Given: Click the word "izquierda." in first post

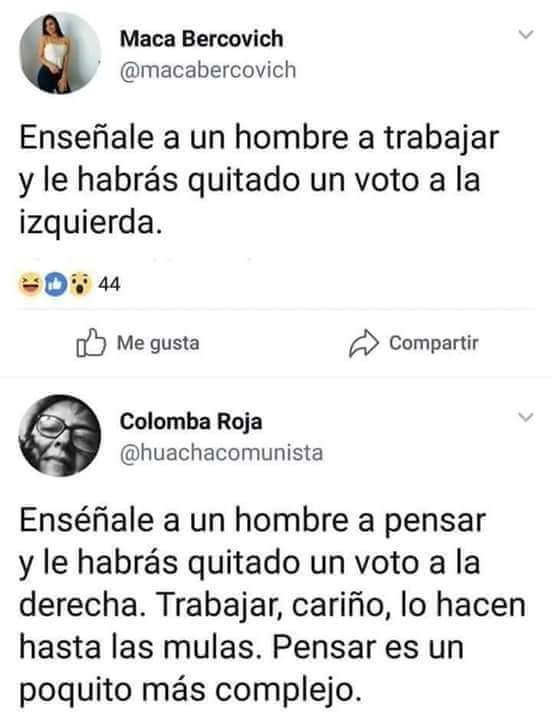Looking at the screenshot, I should click(91, 223).
